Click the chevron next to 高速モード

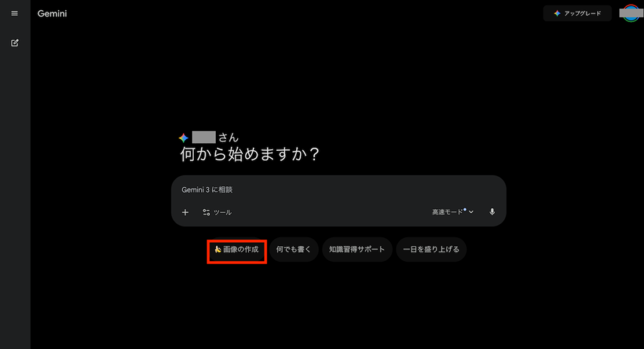click(x=471, y=213)
